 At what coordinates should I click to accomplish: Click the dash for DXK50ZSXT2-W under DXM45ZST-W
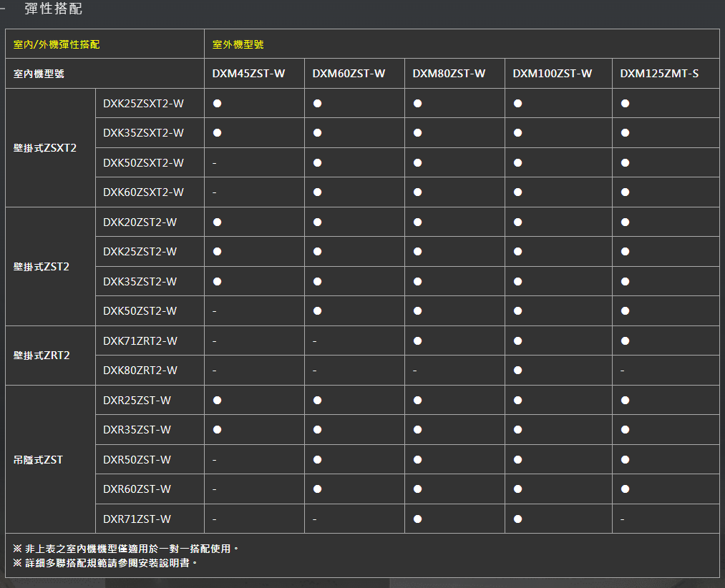[215, 163]
